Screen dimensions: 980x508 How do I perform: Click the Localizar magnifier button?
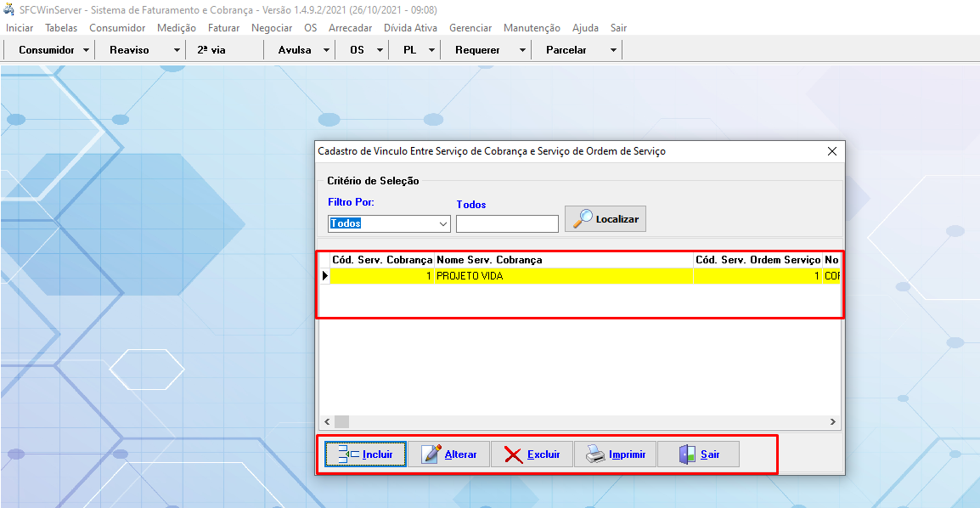click(x=605, y=219)
